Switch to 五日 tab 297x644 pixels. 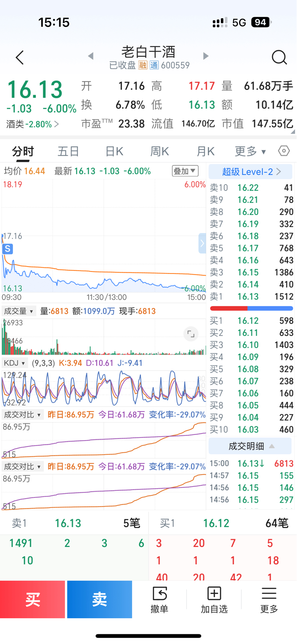68,151
